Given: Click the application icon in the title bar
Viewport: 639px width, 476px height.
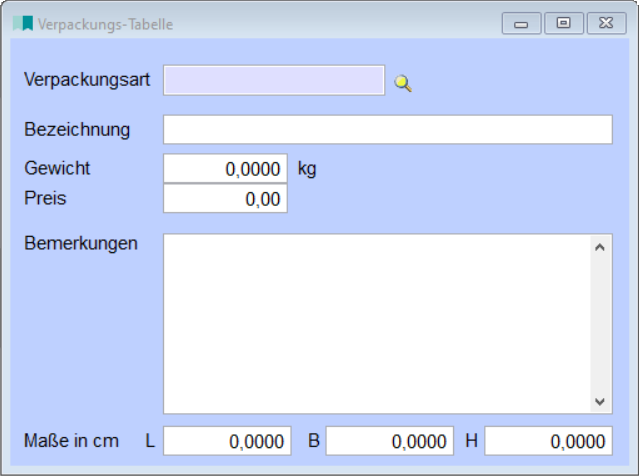Looking at the screenshot, I should coord(23,23).
